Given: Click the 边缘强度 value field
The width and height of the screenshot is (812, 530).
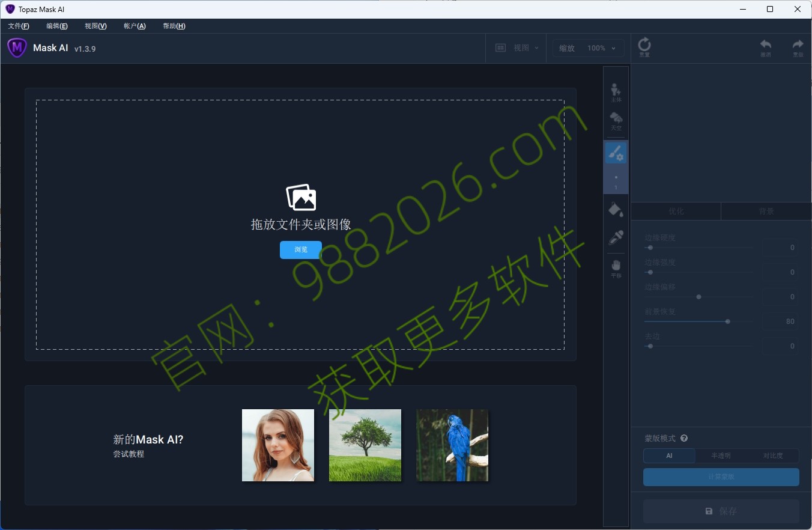Looking at the screenshot, I should coord(780,272).
